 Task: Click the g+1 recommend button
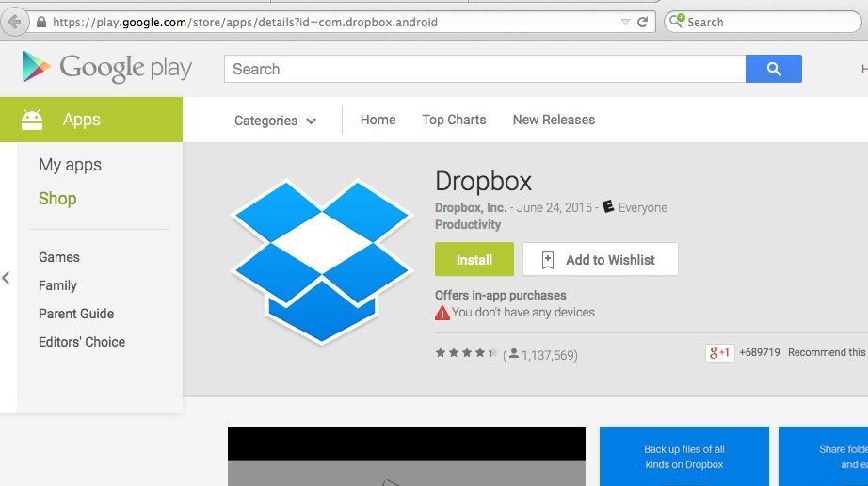(x=719, y=352)
